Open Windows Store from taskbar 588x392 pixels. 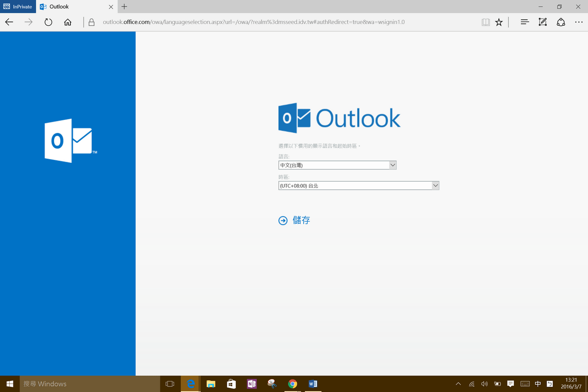[231, 384]
